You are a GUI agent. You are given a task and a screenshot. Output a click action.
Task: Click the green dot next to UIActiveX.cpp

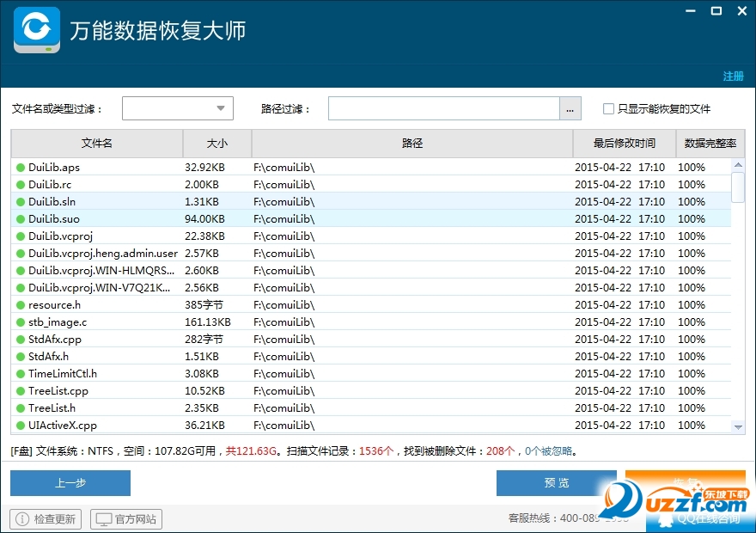(x=21, y=426)
